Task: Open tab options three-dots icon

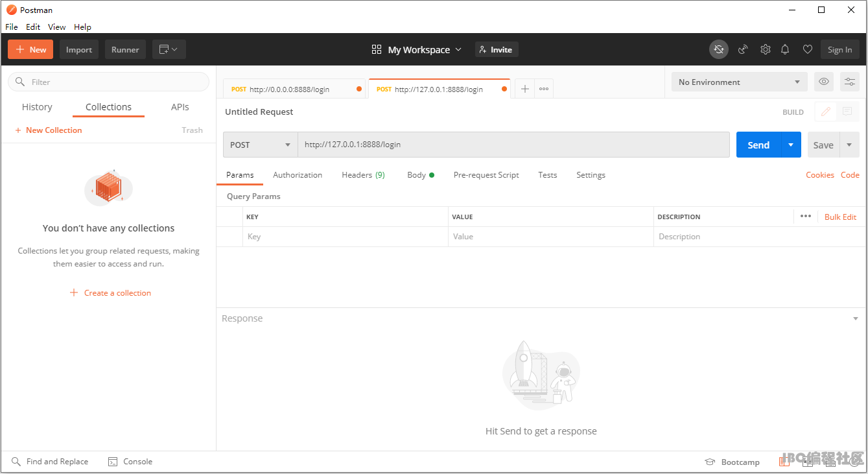Action: coord(544,89)
